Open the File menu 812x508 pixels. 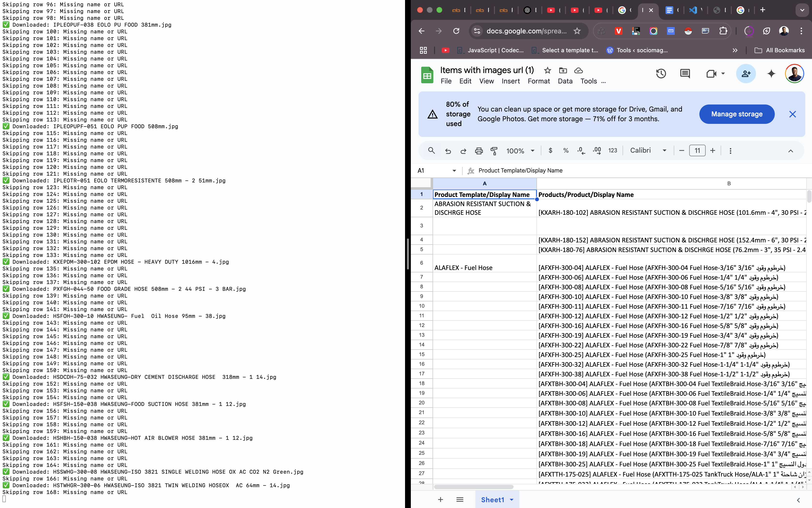click(x=446, y=81)
